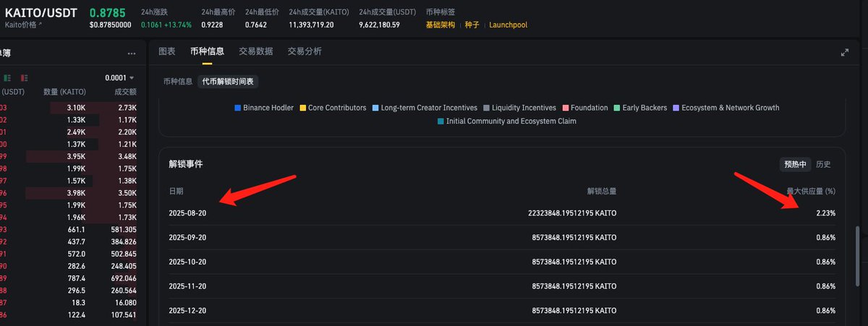
Task: Click the 3.10K sell order quantity
Action: coord(76,108)
